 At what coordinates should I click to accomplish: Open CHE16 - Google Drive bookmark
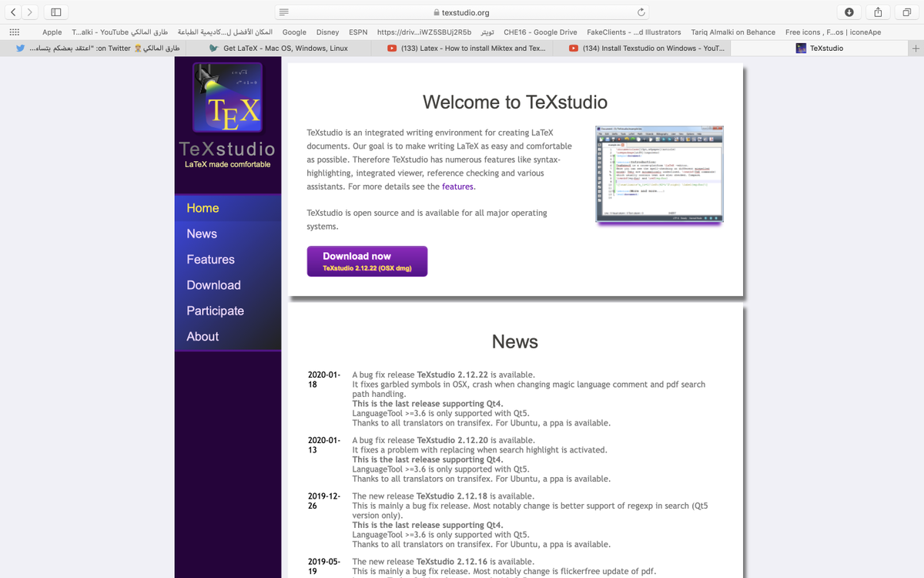541,32
